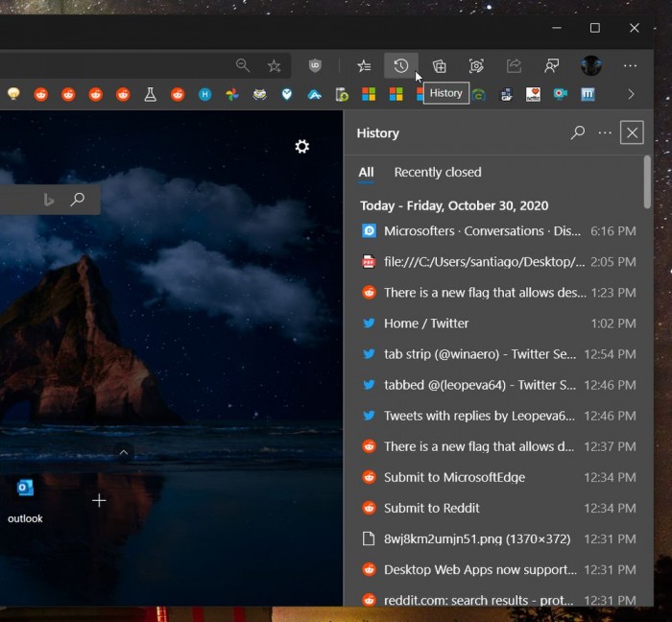672x622 pixels.
Task: Click the Web capture icon
Action: (476, 65)
